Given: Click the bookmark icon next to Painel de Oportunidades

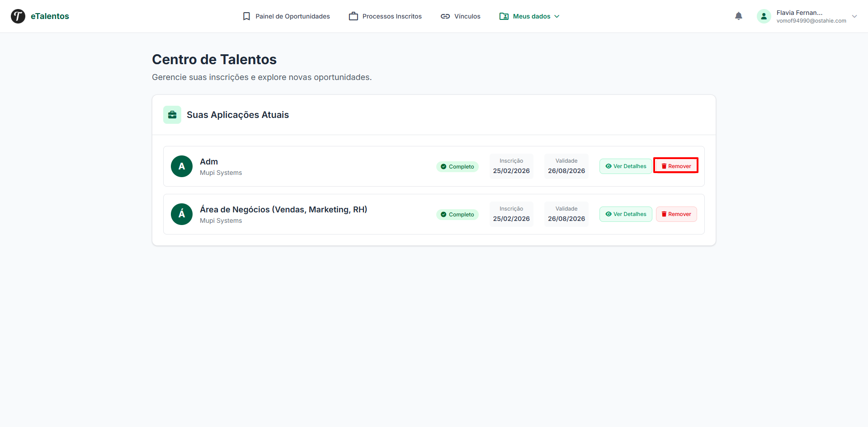Looking at the screenshot, I should (x=246, y=16).
